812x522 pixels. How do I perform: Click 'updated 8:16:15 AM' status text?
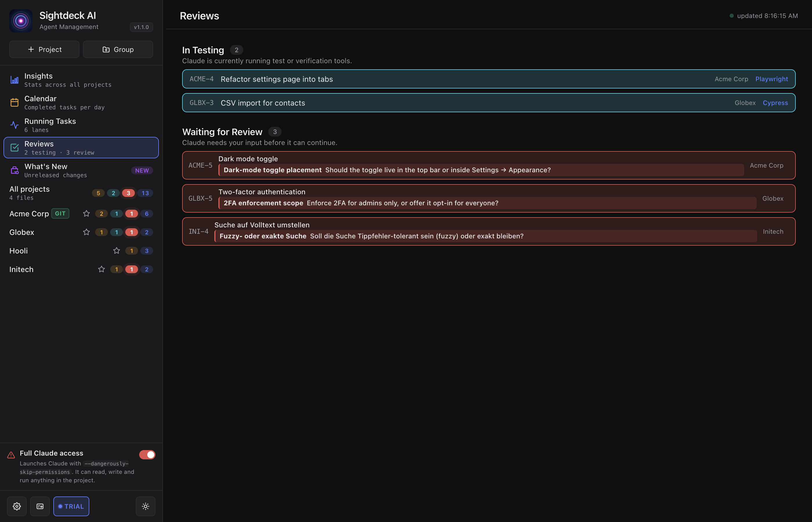point(767,16)
